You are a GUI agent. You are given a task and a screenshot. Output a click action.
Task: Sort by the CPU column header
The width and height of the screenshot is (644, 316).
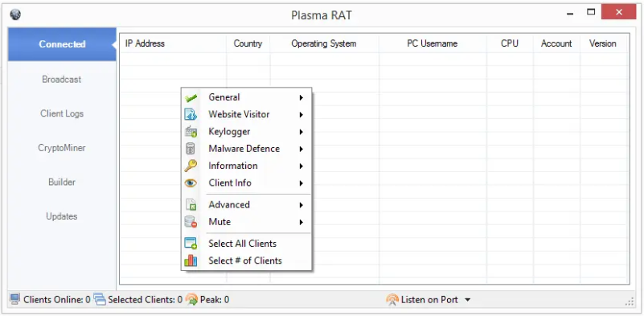click(x=510, y=43)
